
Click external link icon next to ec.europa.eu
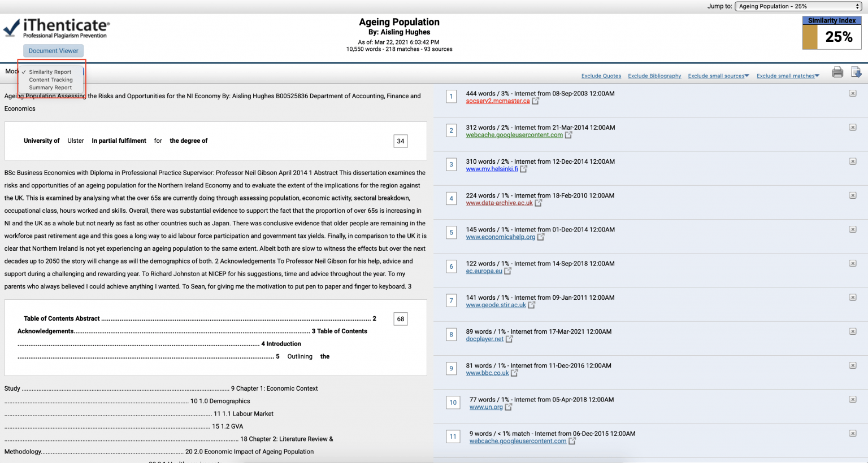tap(507, 270)
